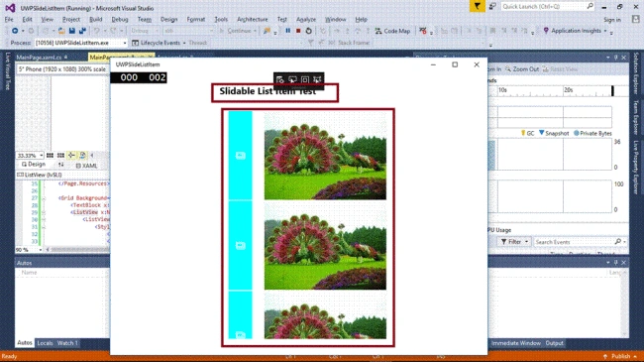
Task: Toggle snap to snaplines icon in designer
Action: [71, 155]
